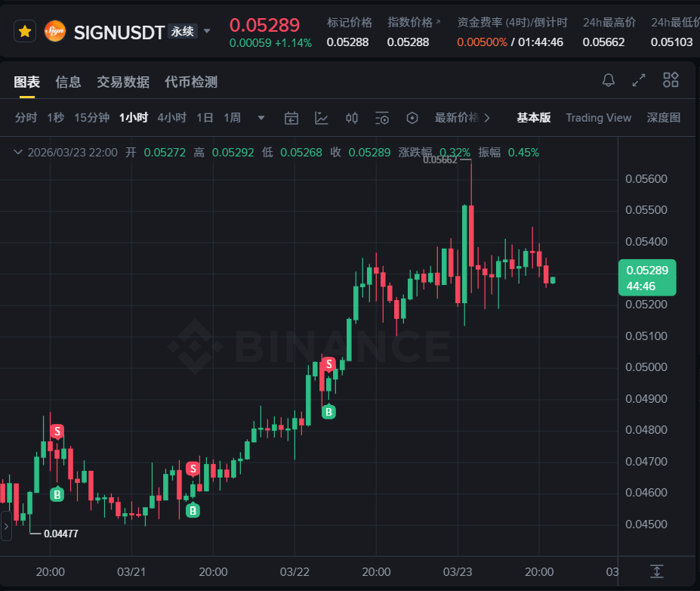The height and width of the screenshot is (591, 700).
Task: Click the +1.14% price change value
Action: tap(293, 43)
